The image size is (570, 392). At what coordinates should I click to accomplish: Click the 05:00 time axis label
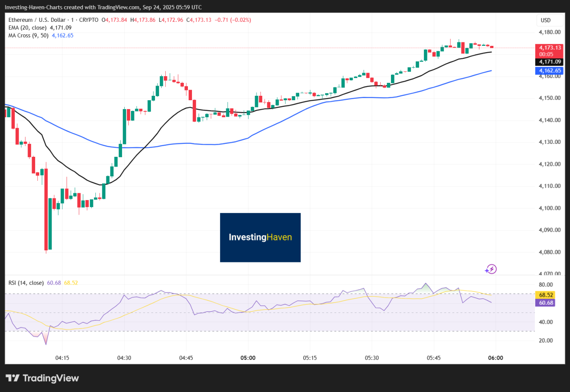[x=248, y=358]
